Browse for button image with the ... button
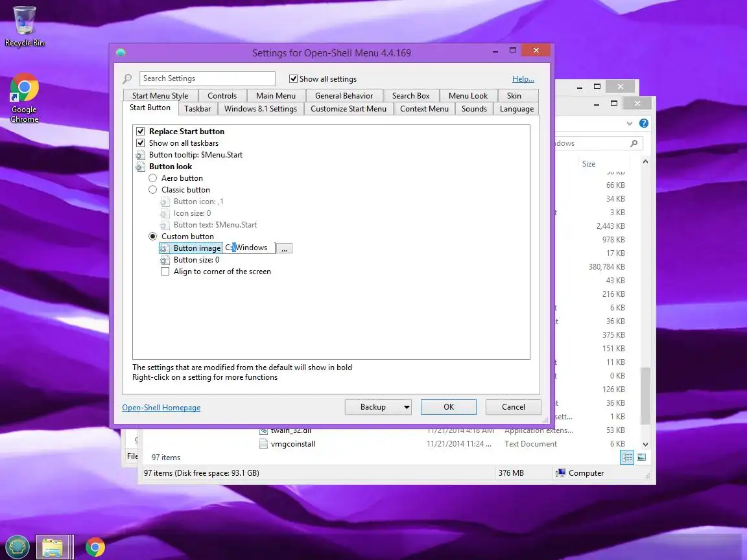This screenshot has height=560, width=747. [284, 249]
